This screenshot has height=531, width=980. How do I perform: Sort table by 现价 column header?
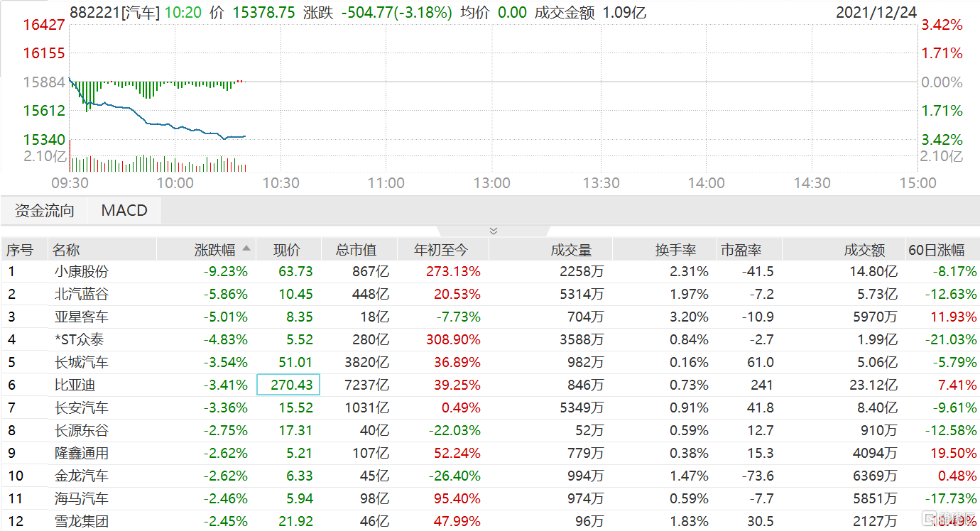pyautogui.click(x=287, y=250)
